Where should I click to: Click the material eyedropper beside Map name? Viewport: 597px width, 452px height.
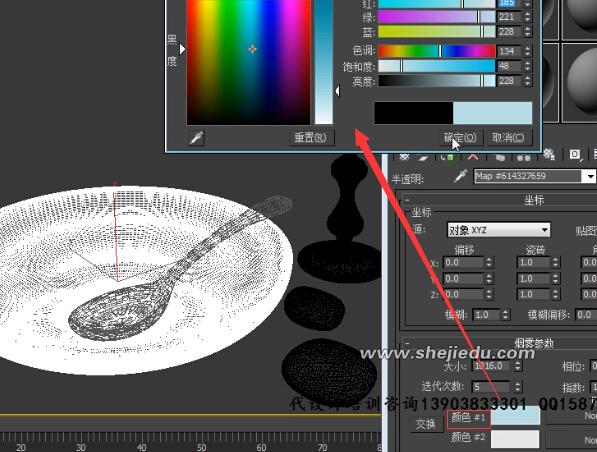[460, 176]
